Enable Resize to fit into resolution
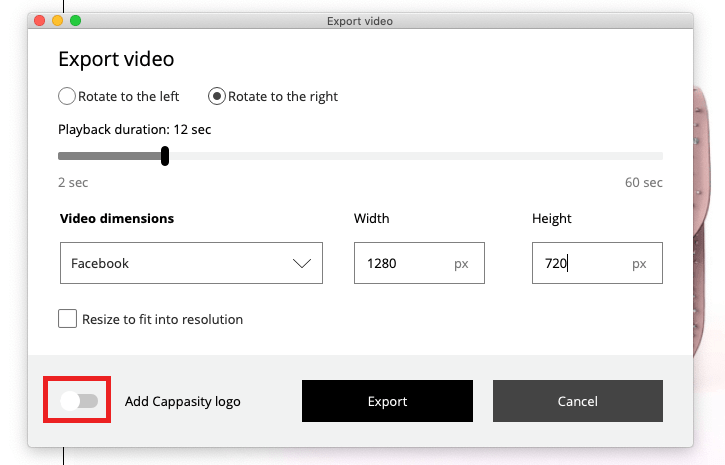Viewport: 725px width, 465px height. tap(68, 319)
